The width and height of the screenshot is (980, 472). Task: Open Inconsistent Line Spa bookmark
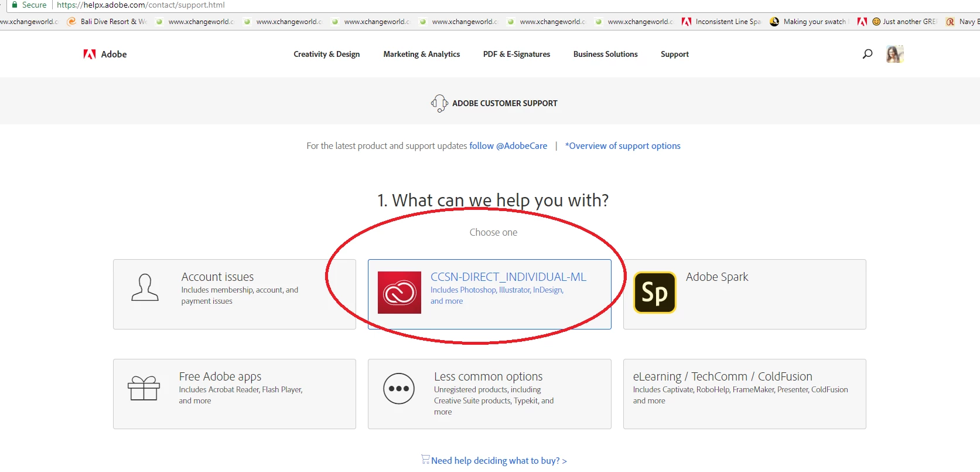(x=721, y=22)
